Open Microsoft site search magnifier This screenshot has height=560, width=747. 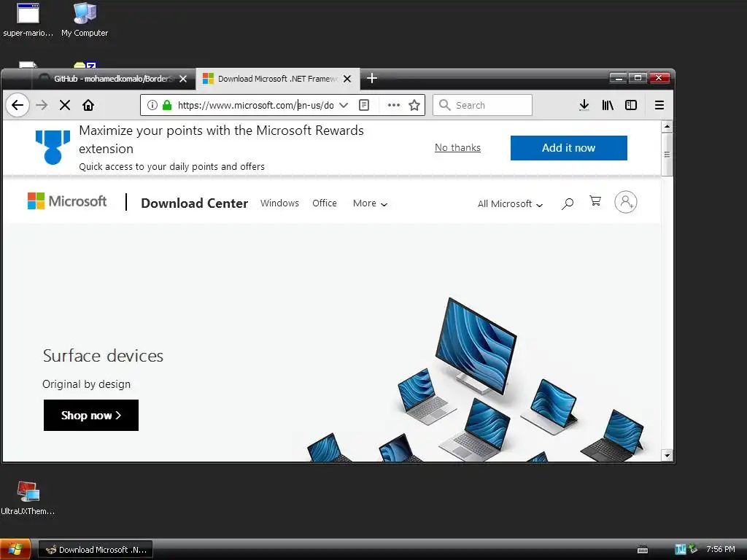(568, 204)
